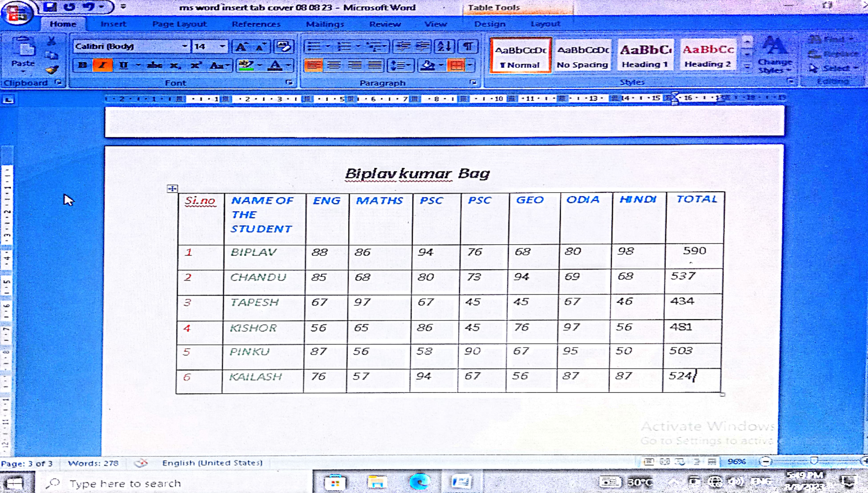
Task: Switch to Table Tools Design tab
Action: pos(489,24)
